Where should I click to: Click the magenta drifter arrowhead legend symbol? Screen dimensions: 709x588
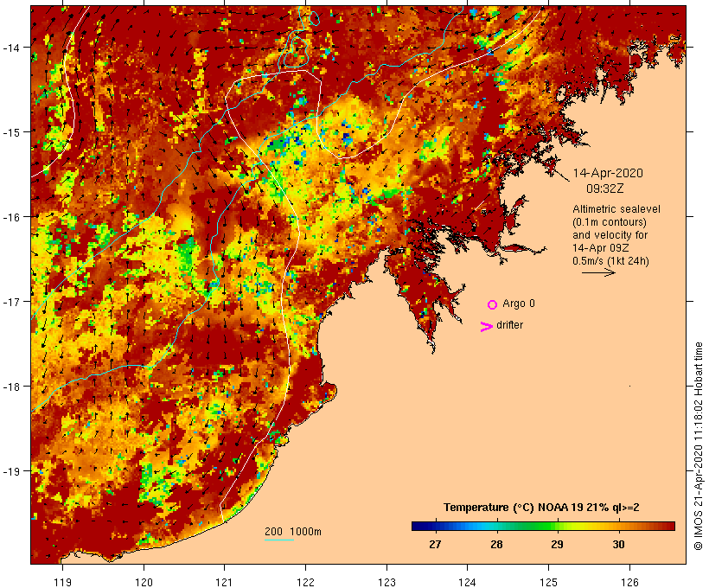click(486, 327)
